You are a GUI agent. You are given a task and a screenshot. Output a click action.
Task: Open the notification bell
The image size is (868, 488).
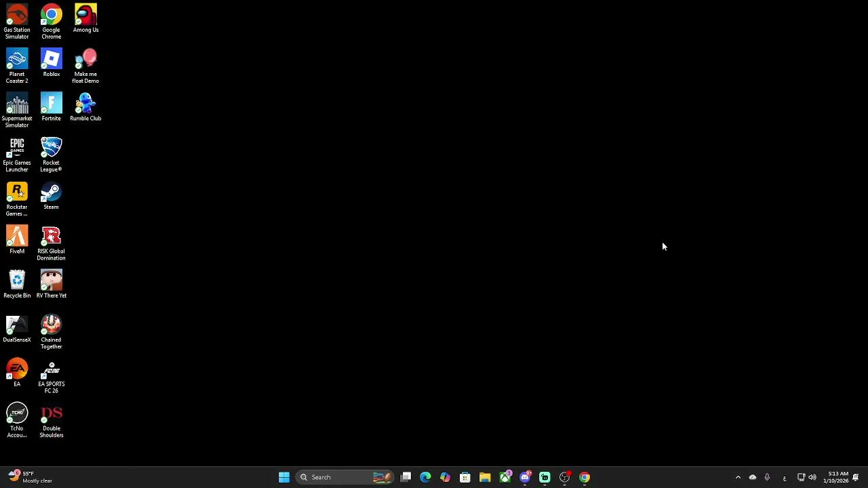click(856, 477)
